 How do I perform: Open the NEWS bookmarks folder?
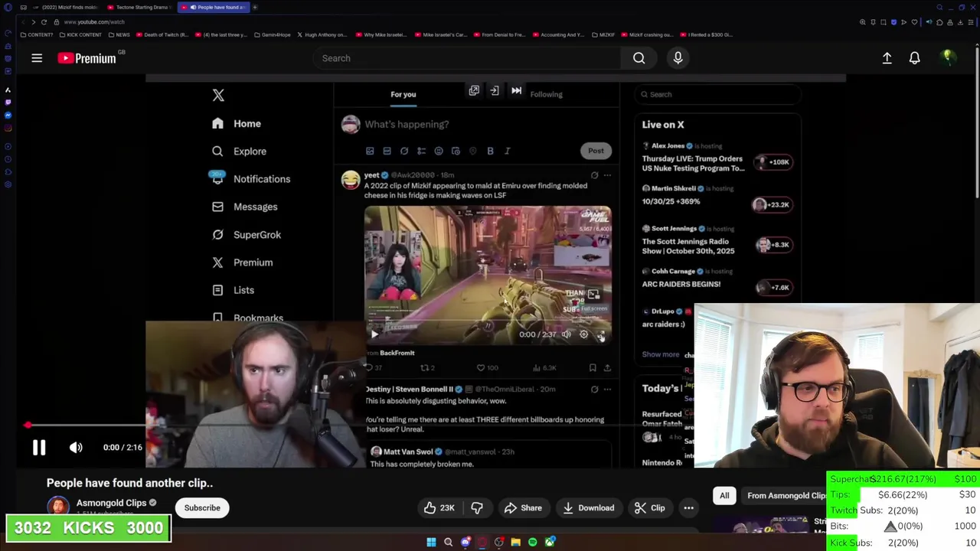pyautogui.click(x=119, y=34)
